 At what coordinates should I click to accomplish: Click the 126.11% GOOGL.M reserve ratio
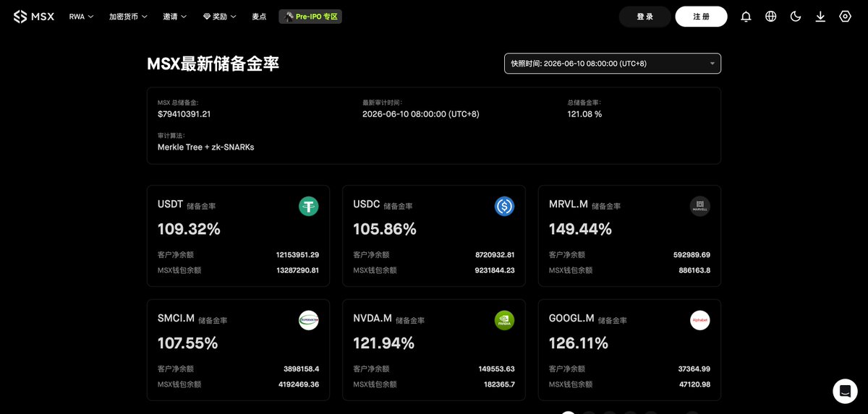pos(579,343)
